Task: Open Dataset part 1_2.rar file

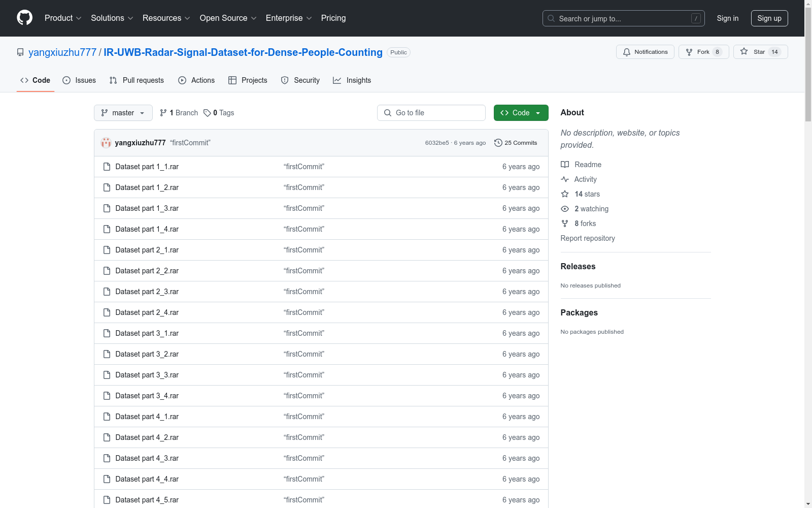Action: click(x=147, y=187)
